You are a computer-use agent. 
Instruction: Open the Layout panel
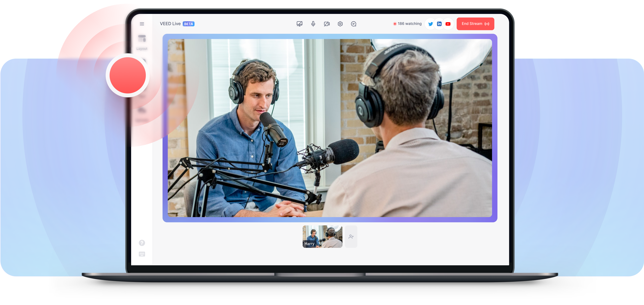pos(142,42)
